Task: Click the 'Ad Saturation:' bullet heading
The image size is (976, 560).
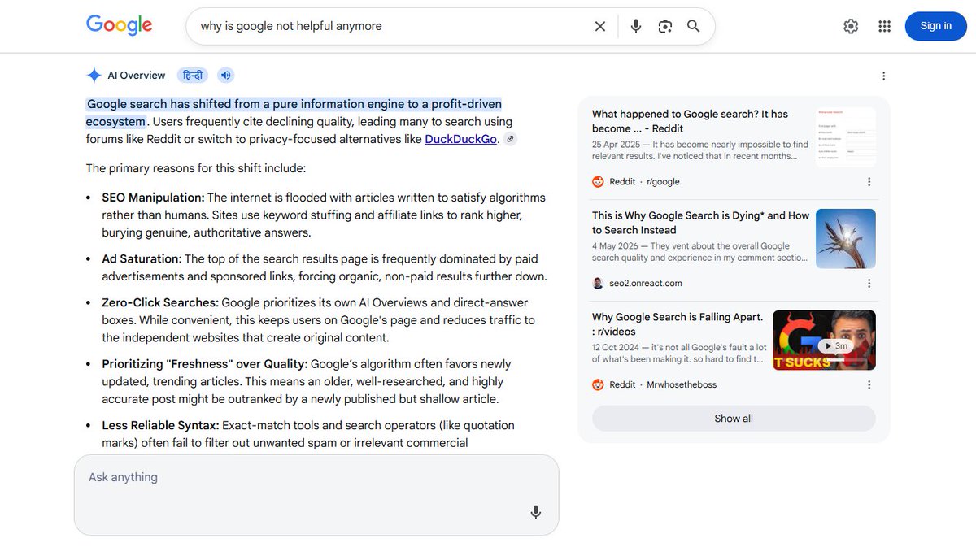Action: point(142,259)
